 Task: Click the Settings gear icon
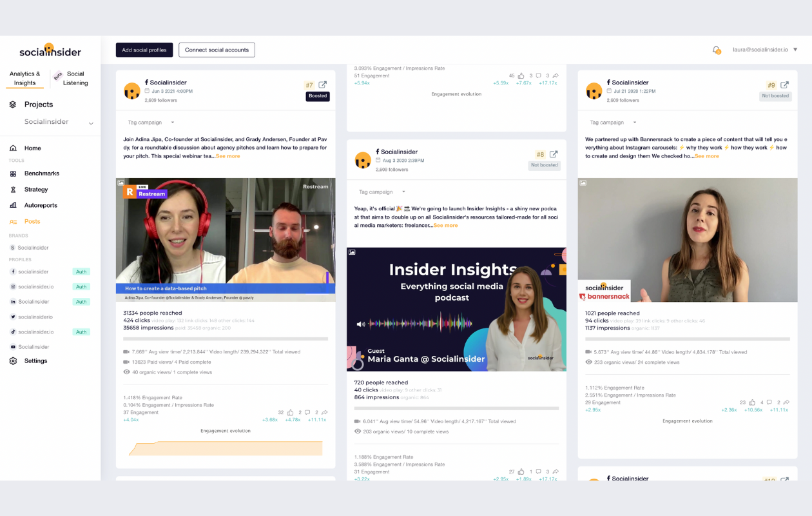13,361
